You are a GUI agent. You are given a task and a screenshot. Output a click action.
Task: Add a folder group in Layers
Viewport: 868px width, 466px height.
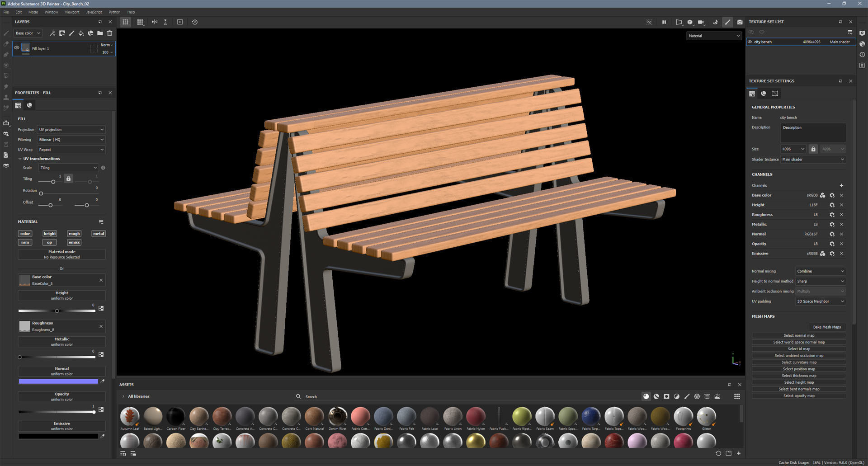pos(100,33)
